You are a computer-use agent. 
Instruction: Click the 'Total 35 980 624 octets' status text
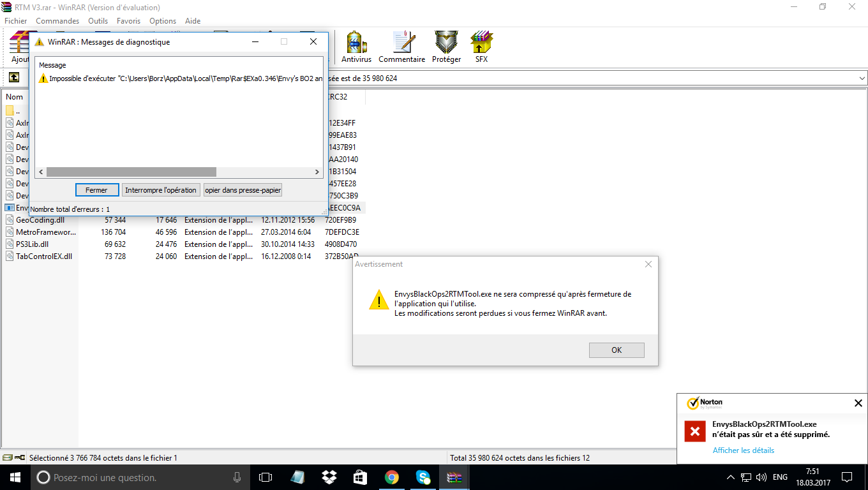click(520, 457)
